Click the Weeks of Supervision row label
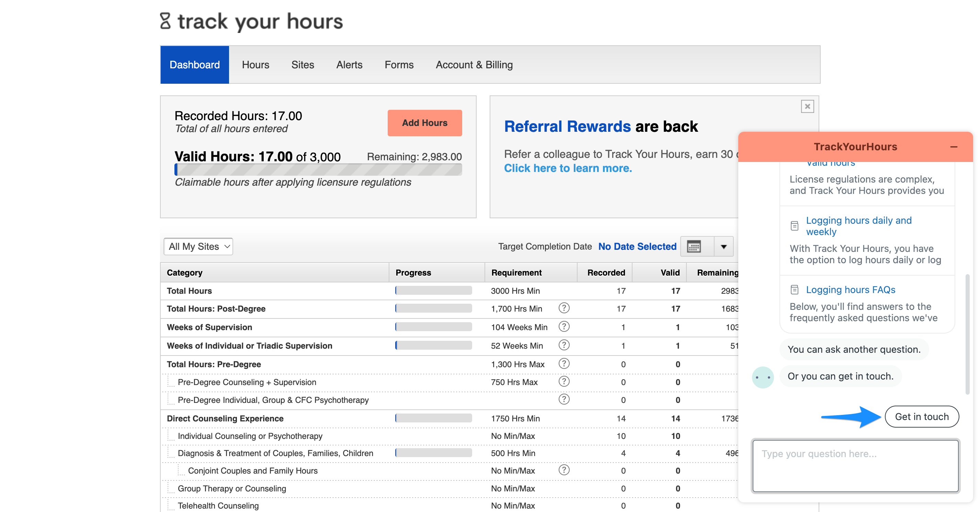 209,327
